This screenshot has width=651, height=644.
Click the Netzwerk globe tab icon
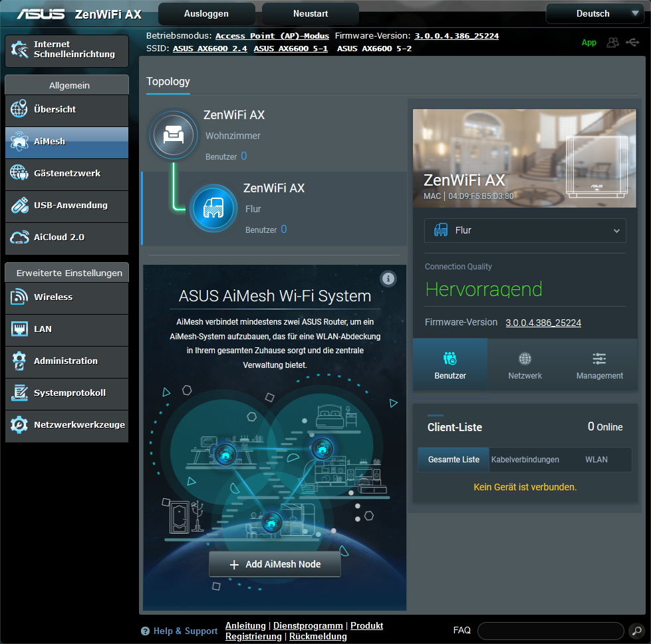tap(525, 358)
